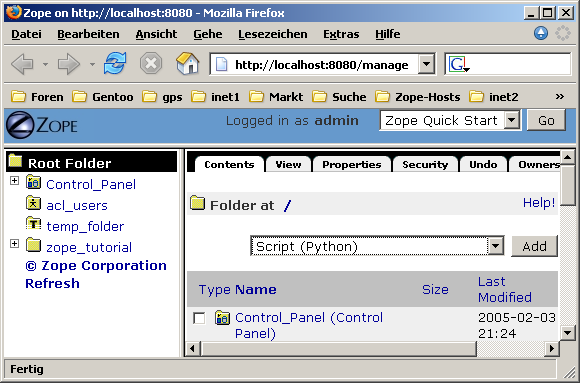Reload the page with the refresh icon
The image size is (580, 383).
pyautogui.click(x=115, y=63)
